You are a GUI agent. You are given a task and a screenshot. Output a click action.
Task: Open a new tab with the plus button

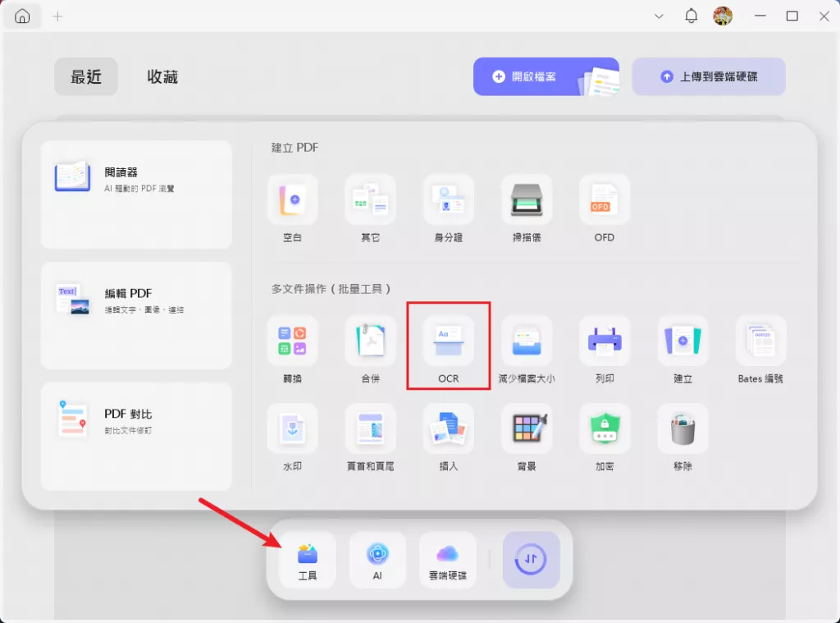(57, 16)
